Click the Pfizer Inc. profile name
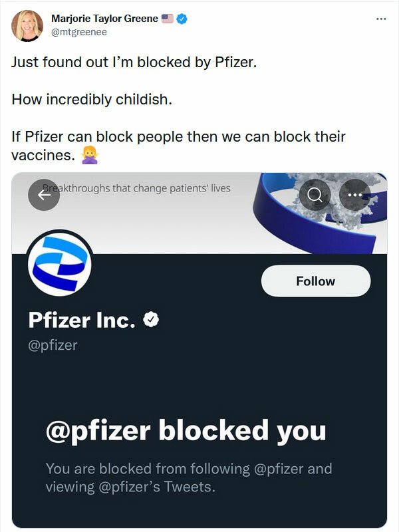The height and width of the screenshot is (532, 399). (82, 321)
